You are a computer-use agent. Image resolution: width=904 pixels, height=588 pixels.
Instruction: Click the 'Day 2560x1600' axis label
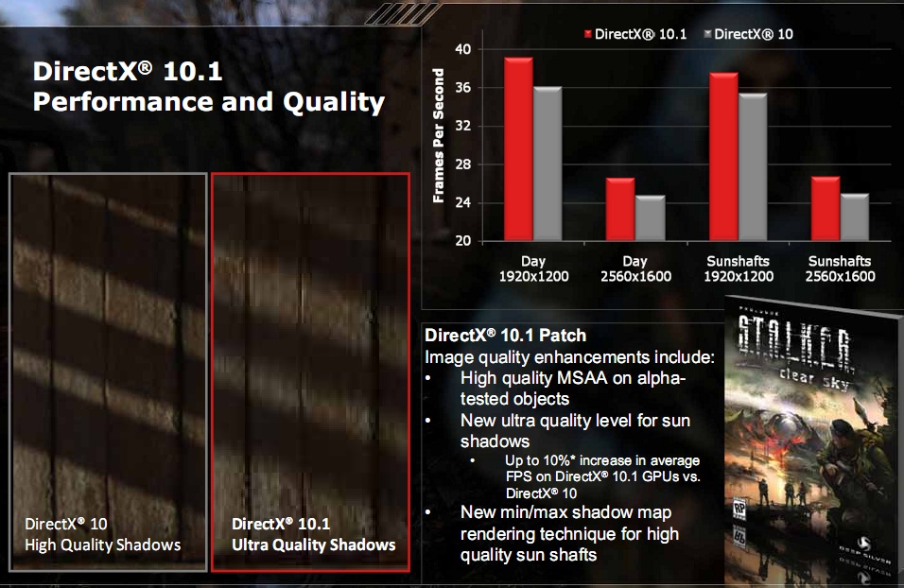tap(635, 268)
